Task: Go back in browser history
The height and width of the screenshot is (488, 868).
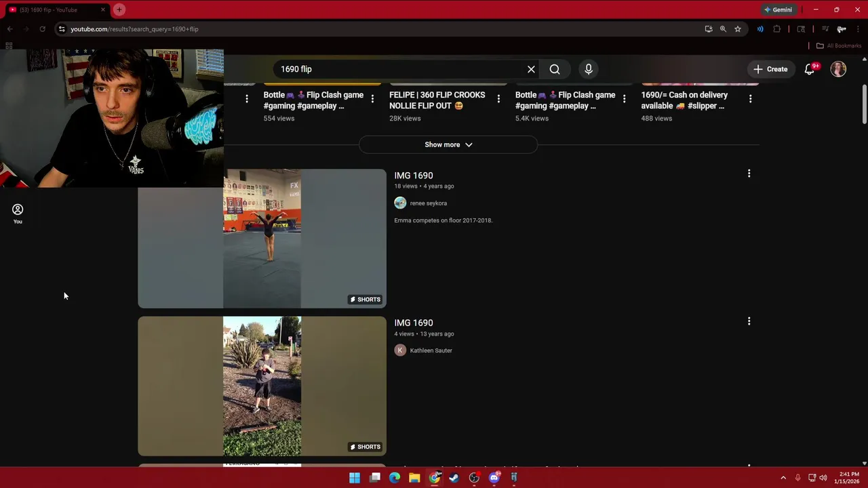Action: coord(9,29)
